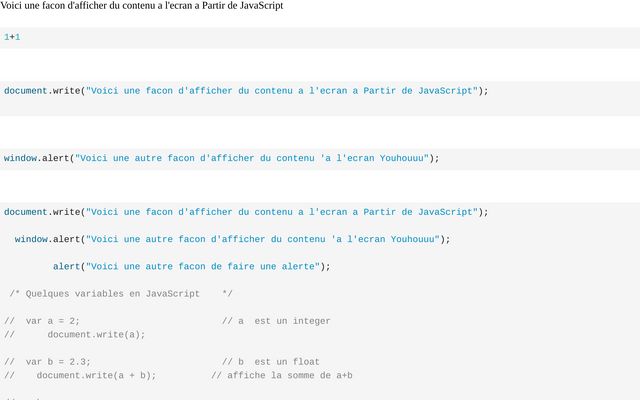Click the Youhouuu string in the third code block
The image size is (640, 400).
(x=252, y=158)
